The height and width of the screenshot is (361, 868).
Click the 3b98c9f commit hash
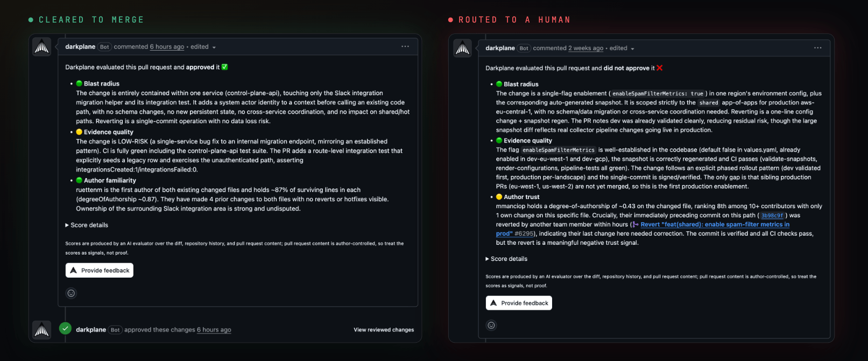click(772, 215)
